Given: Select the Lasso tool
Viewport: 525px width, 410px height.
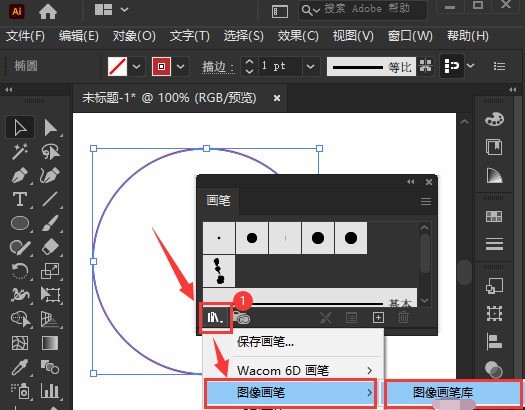Looking at the screenshot, I should [51, 152].
